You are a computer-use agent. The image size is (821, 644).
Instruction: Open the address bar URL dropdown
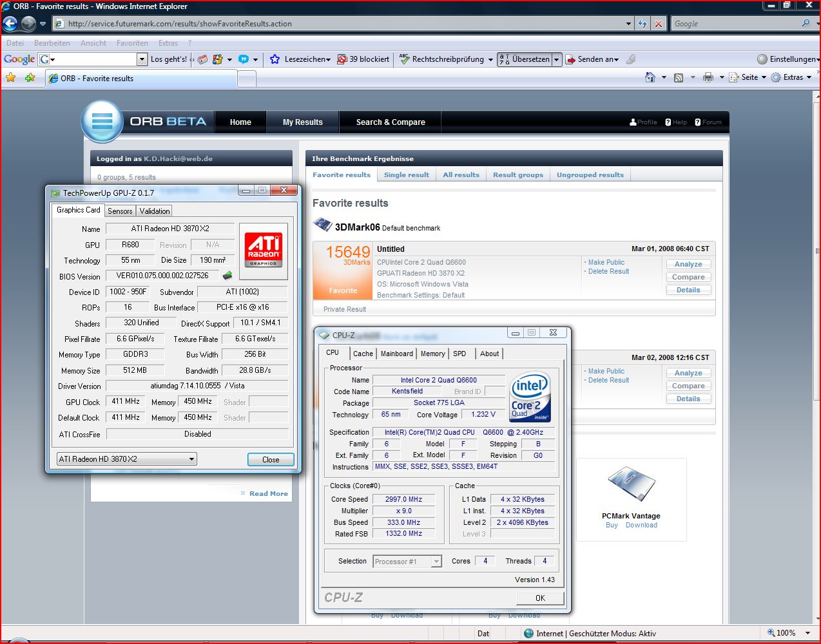point(629,24)
